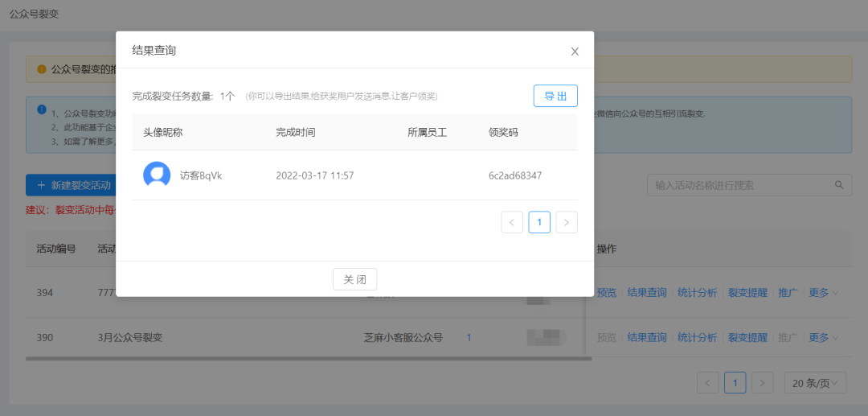868x416 pixels.
Task: Click the magnifier search icon
Action: point(839,185)
